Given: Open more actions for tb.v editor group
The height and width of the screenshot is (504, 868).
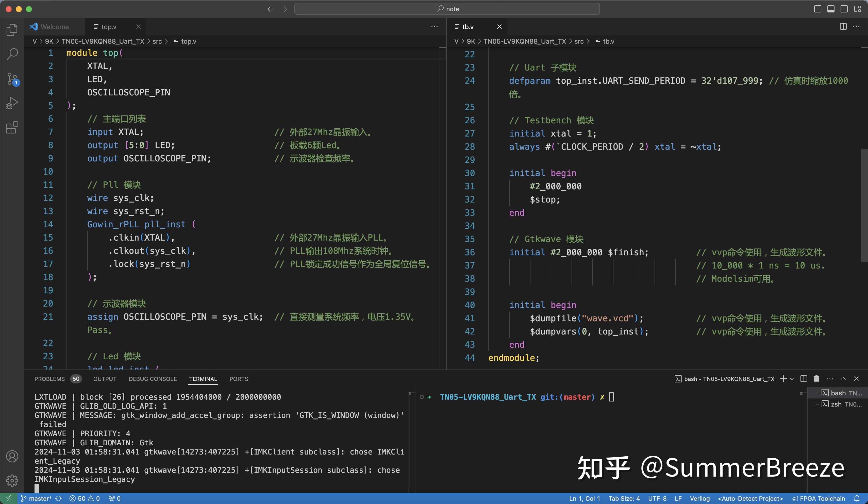Looking at the screenshot, I should [x=856, y=27].
